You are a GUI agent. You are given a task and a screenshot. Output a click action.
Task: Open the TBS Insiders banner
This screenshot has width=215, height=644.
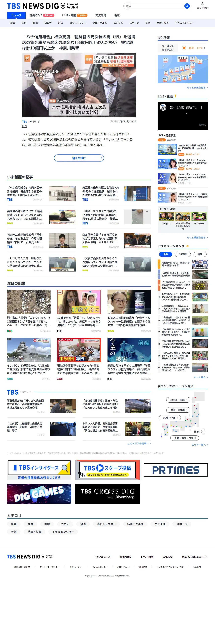click(x=39, y=470)
